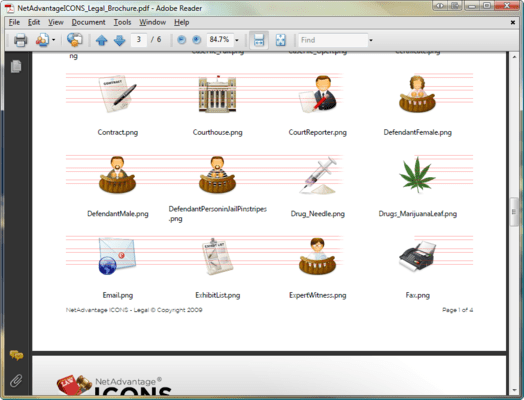524x400 pixels.
Task: Go to previous page with up arrow
Action: pyautogui.click(x=101, y=40)
